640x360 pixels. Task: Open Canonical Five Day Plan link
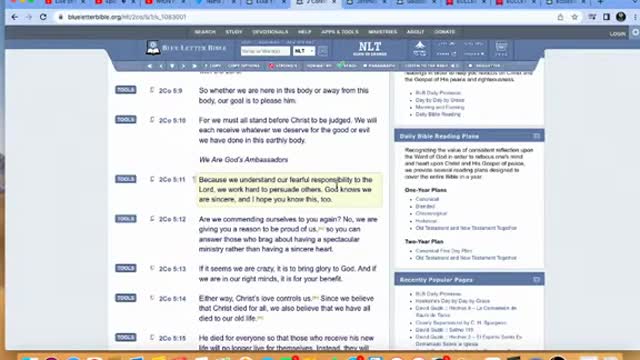coord(444,251)
